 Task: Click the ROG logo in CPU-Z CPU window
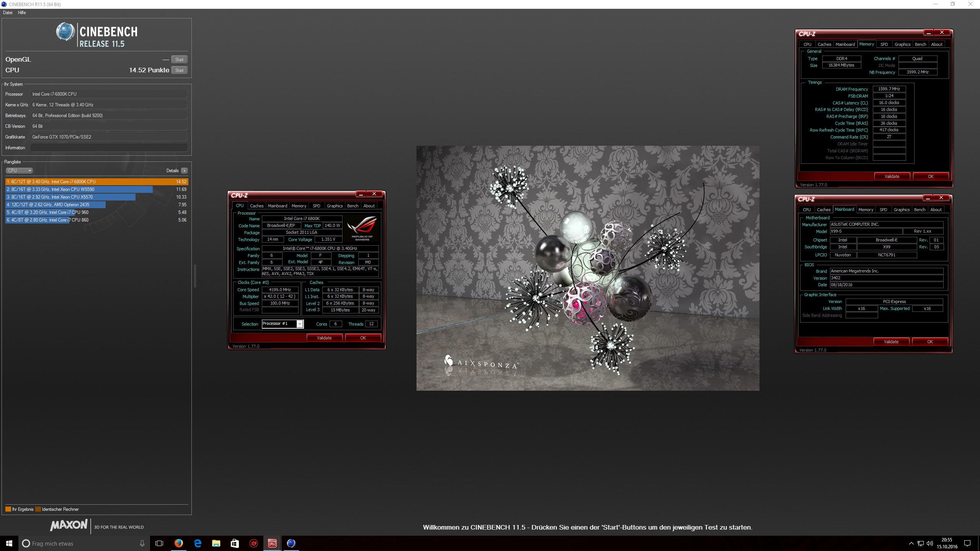362,228
